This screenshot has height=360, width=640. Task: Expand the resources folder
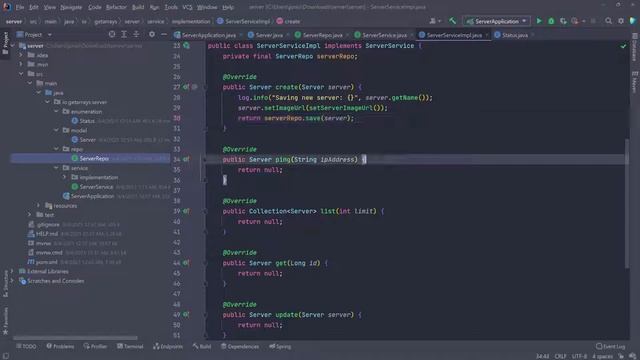39,205
